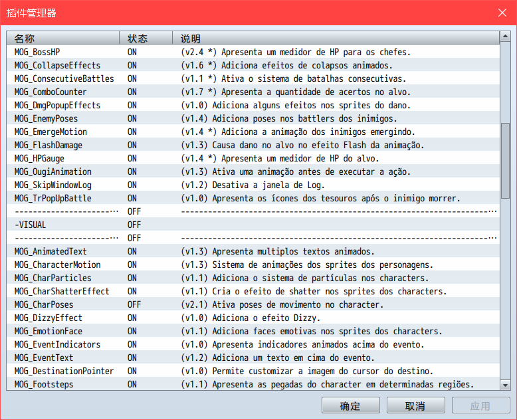Click description 'Ativa o sistema de batalhas consecutivas.'
The width and height of the screenshot is (517, 420).
pyautogui.click(x=314, y=79)
